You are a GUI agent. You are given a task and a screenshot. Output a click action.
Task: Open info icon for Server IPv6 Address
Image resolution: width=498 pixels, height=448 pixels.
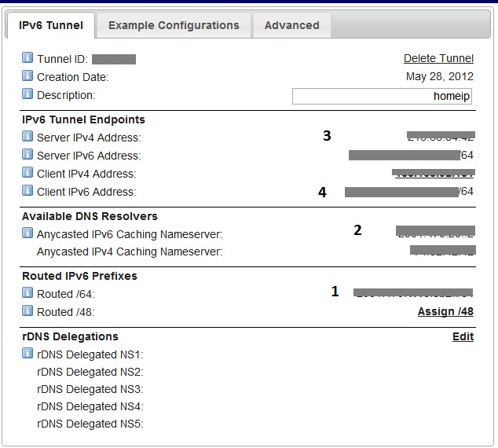(x=27, y=155)
